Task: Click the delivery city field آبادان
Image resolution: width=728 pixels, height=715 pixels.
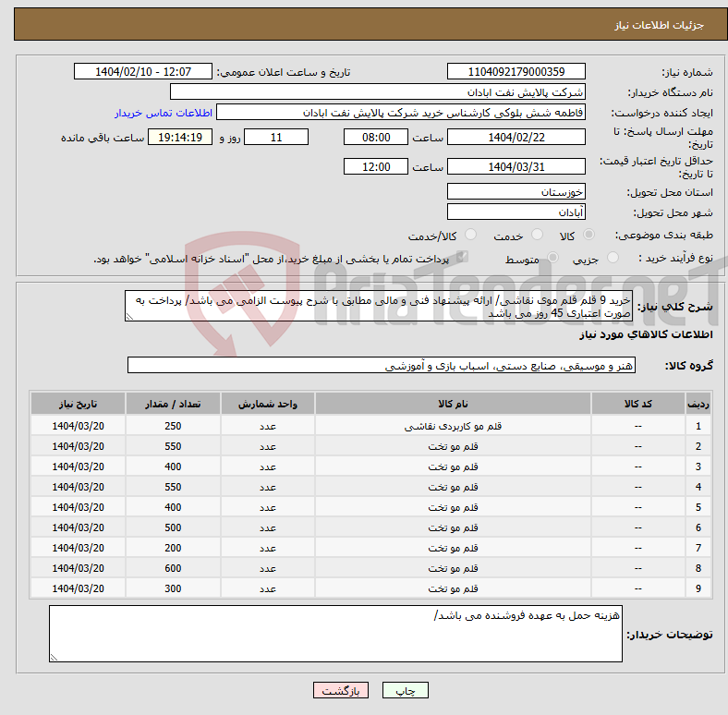Action: [x=516, y=212]
